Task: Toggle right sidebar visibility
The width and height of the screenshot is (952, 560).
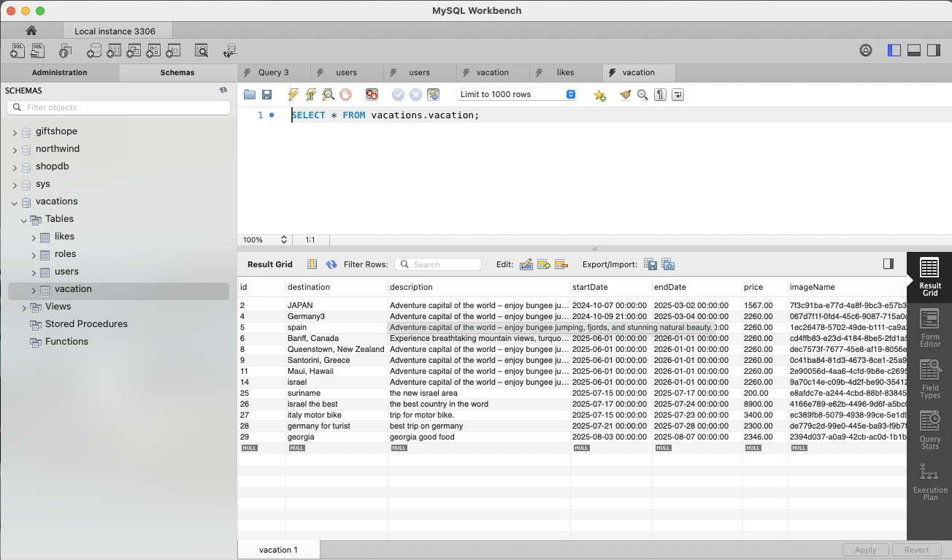Action: pos(934,50)
